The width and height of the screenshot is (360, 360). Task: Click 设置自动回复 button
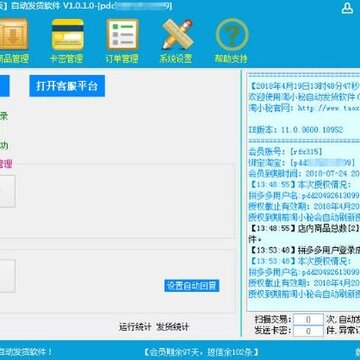tap(192, 286)
